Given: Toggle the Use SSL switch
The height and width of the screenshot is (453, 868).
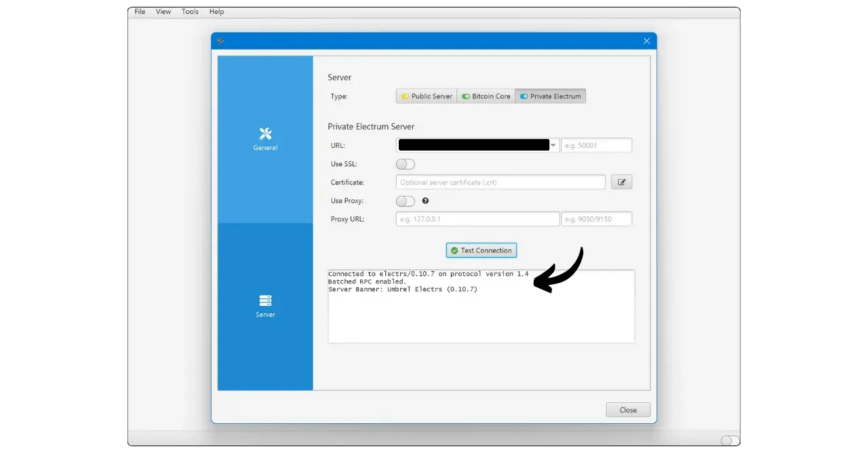Looking at the screenshot, I should 405,164.
